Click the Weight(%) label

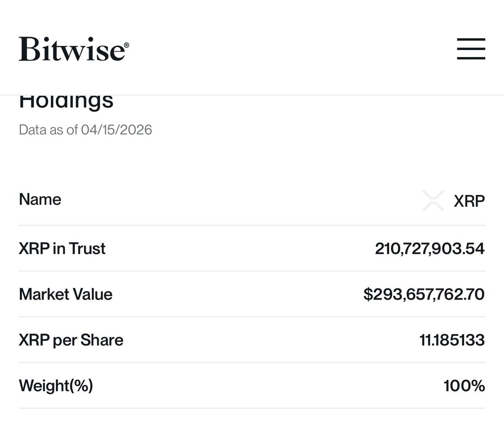tap(56, 385)
